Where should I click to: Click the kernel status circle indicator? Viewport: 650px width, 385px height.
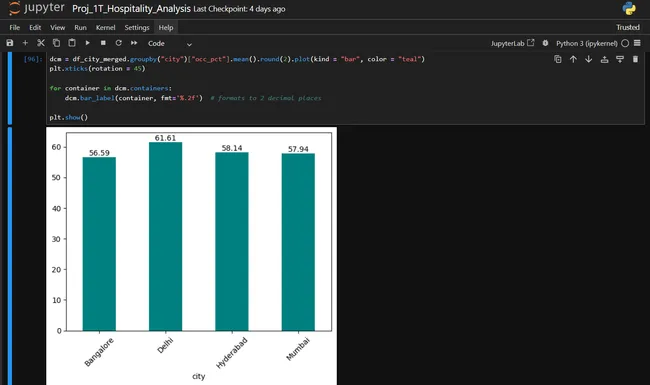coord(625,43)
